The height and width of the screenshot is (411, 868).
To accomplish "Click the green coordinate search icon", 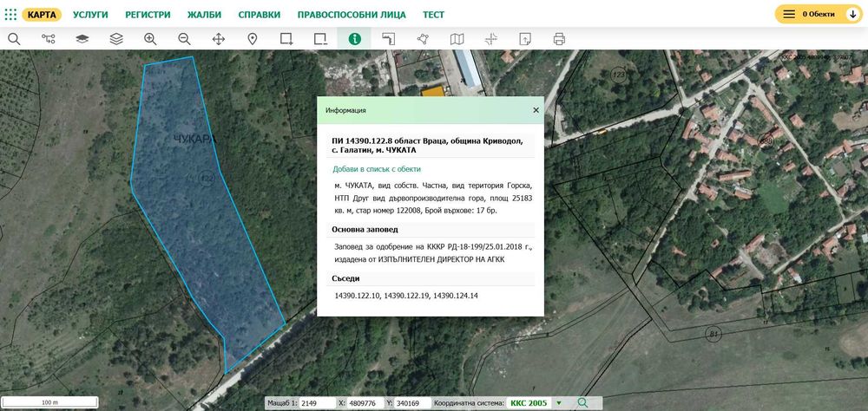I will coord(582,402).
